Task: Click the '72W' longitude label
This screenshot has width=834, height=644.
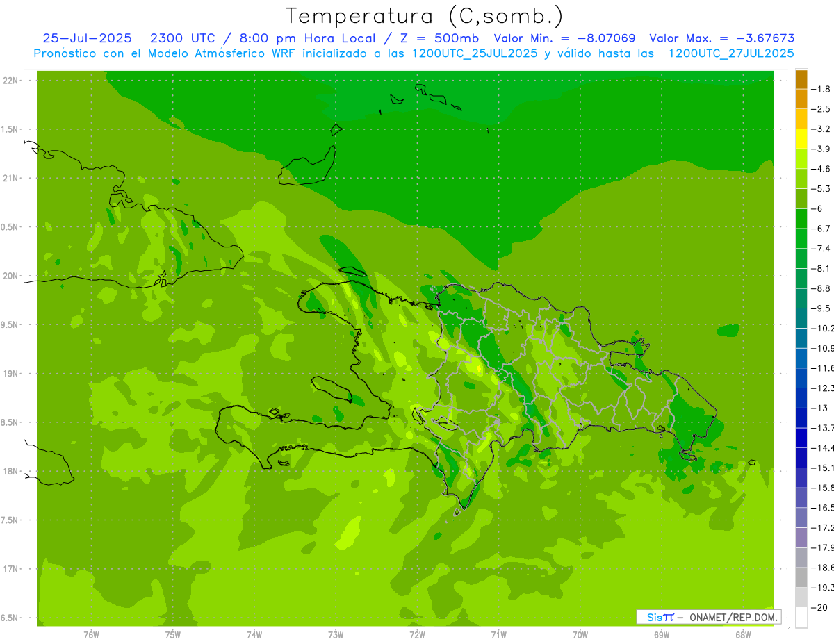Action: [417, 634]
